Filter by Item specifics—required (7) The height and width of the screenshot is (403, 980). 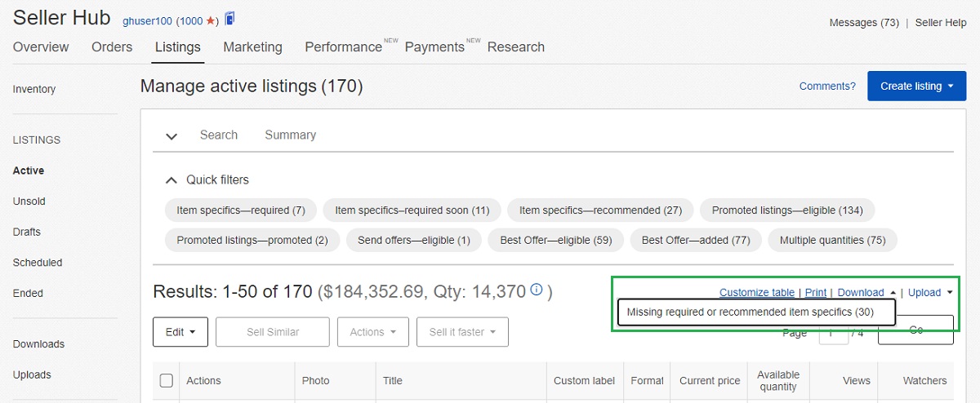click(241, 210)
